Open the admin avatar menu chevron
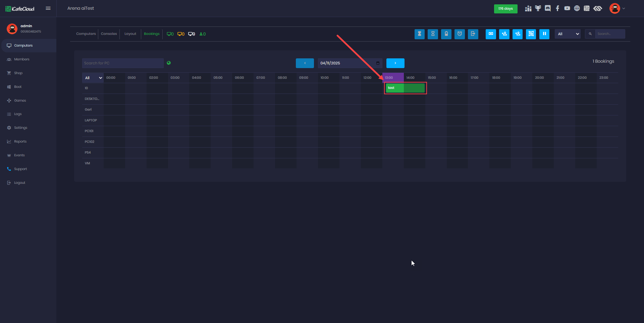Screen dimensions: 644x323 tap(624, 9)
